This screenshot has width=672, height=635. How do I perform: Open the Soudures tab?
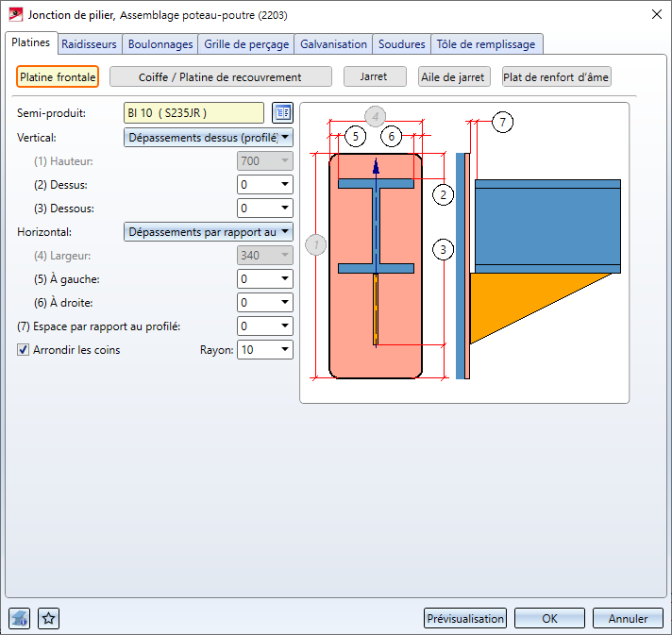click(401, 44)
